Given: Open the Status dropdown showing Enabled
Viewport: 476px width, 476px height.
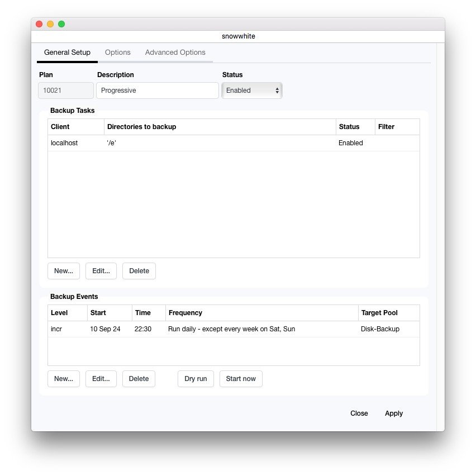Looking at the screenshot, I should [x=252, y=91].
